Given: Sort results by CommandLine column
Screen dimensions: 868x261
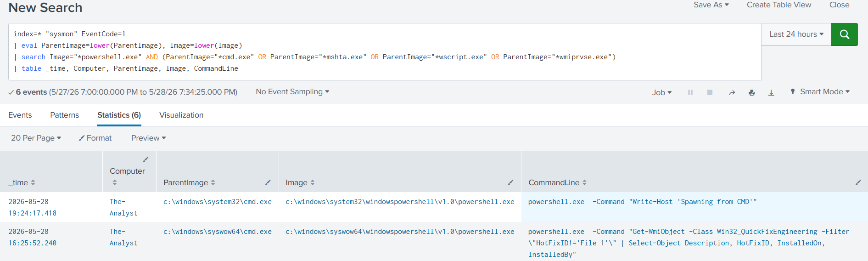Looking at the screenshot, I should coord(557,182).
